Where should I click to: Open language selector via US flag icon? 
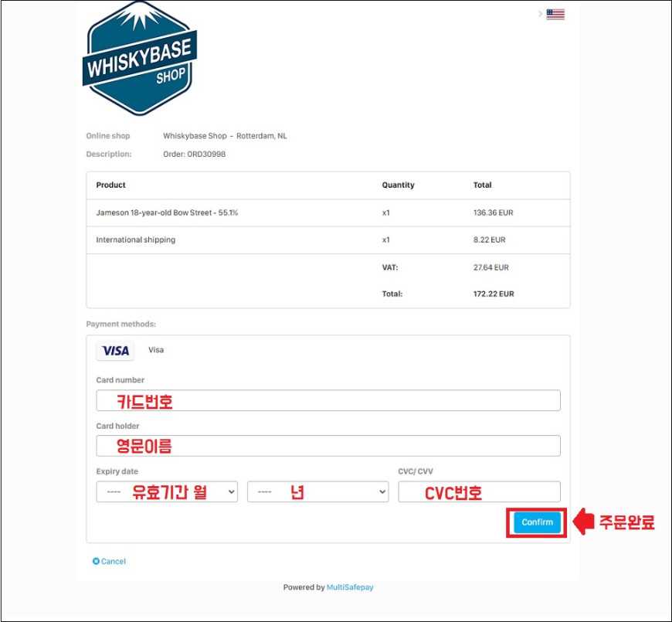[555, 14]
